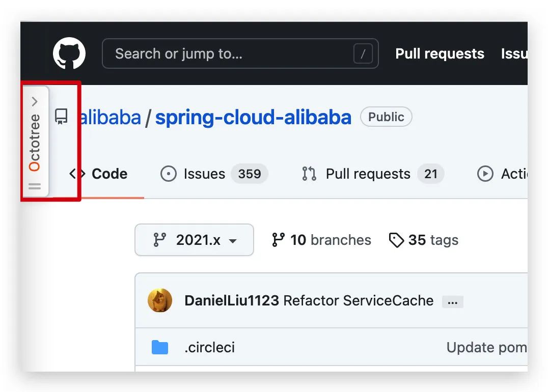Click the GitHub Octocat logo

click(x=69, y=54)
